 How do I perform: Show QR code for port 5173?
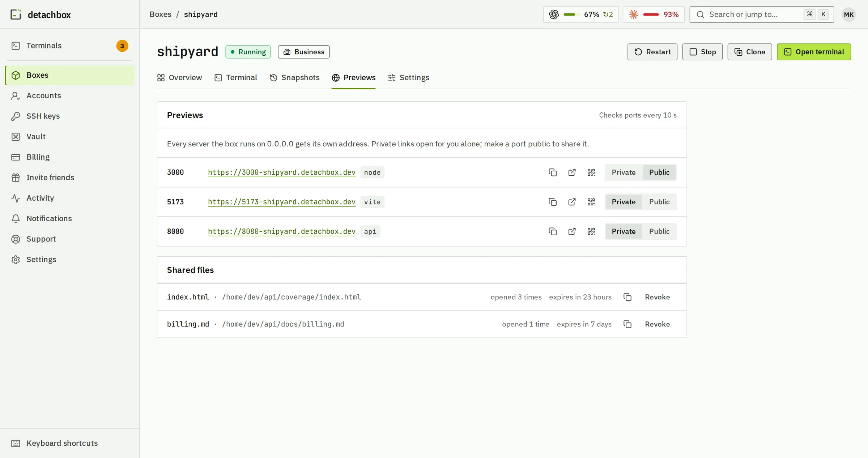point(591,202)
